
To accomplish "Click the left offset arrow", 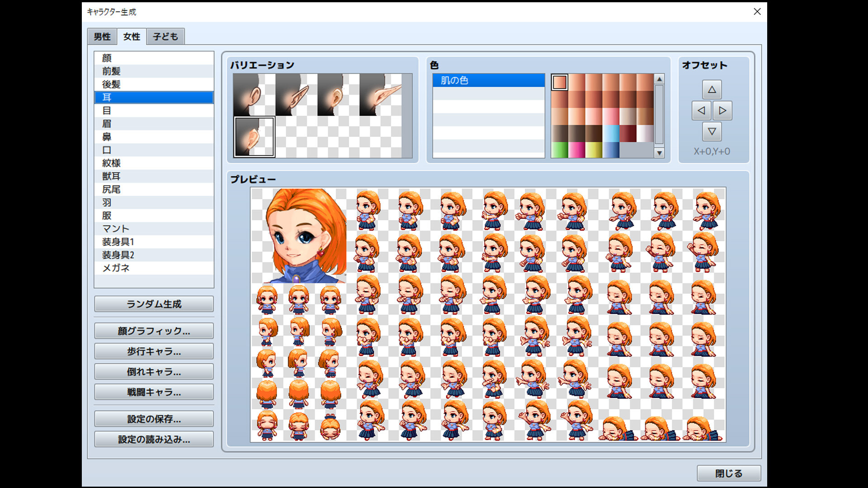I will (x=701, y=111).
